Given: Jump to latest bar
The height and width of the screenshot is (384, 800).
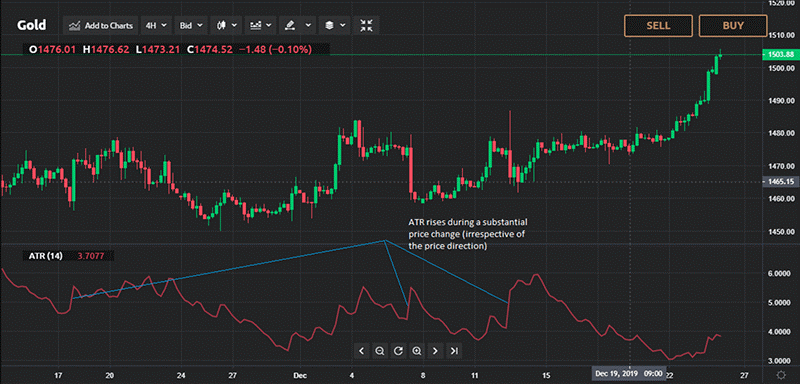Looking at the screenshot, I should coord(454,350).
